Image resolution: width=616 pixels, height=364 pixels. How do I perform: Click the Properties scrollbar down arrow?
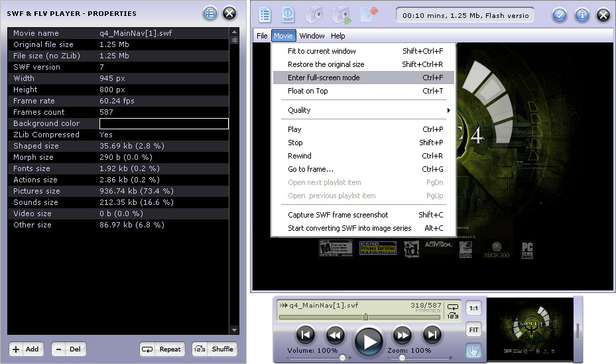tap(234, 330)
